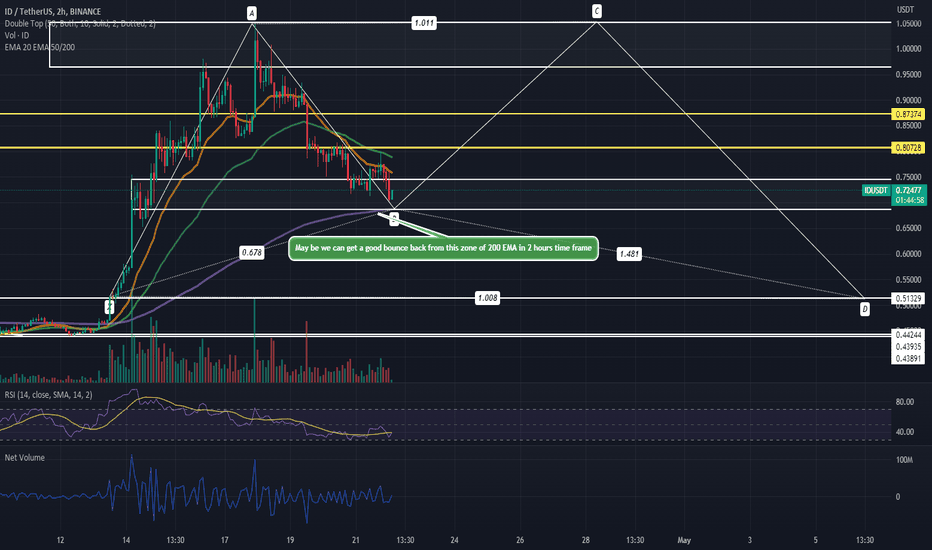Click the May label on time axis
The height and width of the screenshot is (550, 932).
(x=684, y=540)
